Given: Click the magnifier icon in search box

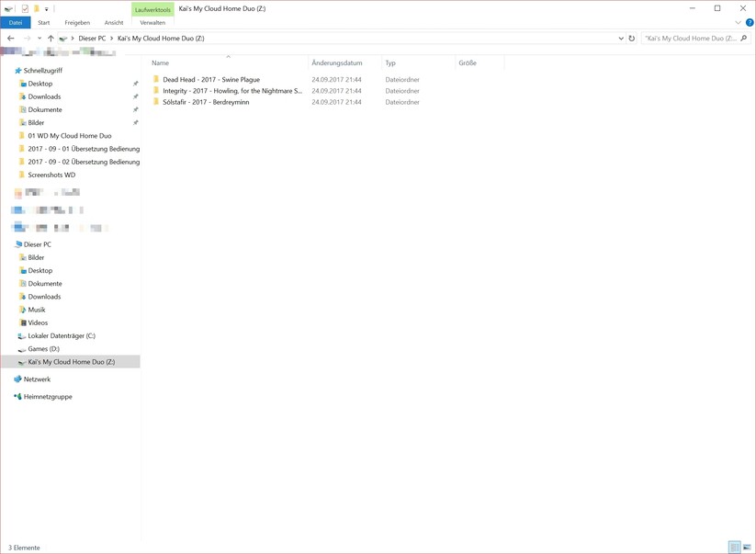Looking at the screenshot, I should [744, 39].
